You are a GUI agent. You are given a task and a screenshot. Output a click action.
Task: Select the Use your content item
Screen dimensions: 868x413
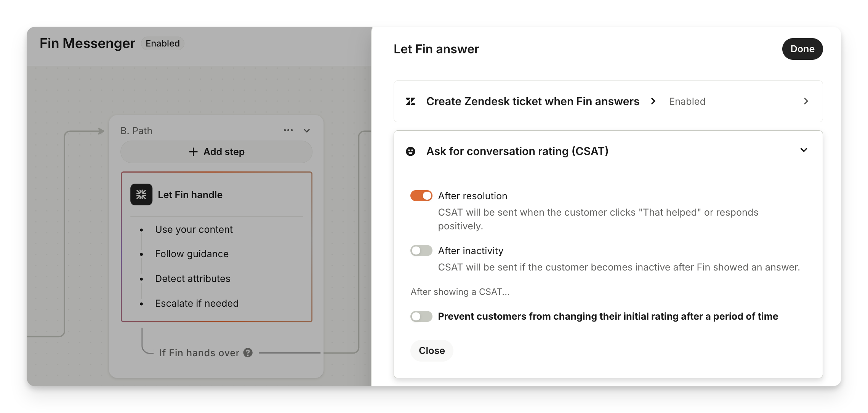[x=194, y=229]
